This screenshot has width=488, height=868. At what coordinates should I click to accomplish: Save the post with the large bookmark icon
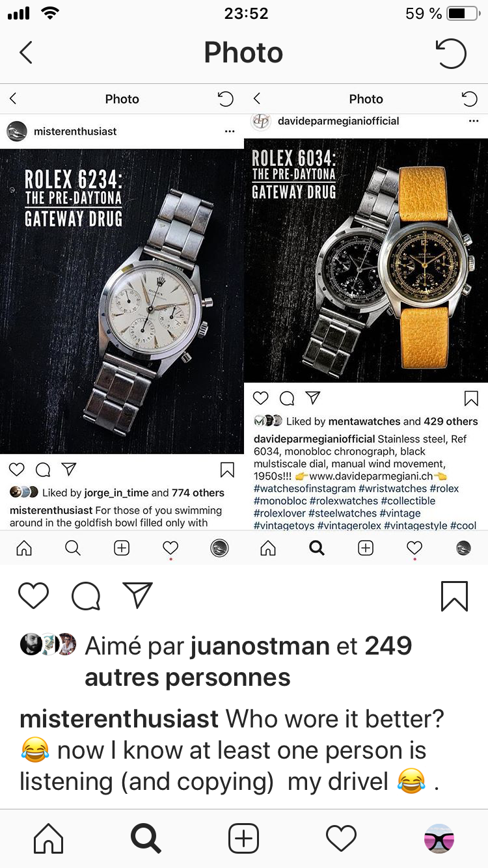(454, 595)
